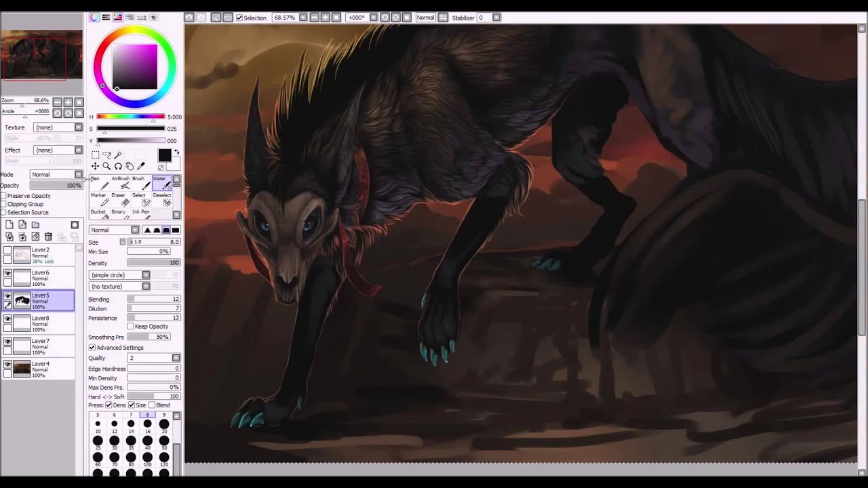This screenshot has width=868, height=488.
Task: Uncheck Advanced Settings checkbox
Action: [92, 348]
